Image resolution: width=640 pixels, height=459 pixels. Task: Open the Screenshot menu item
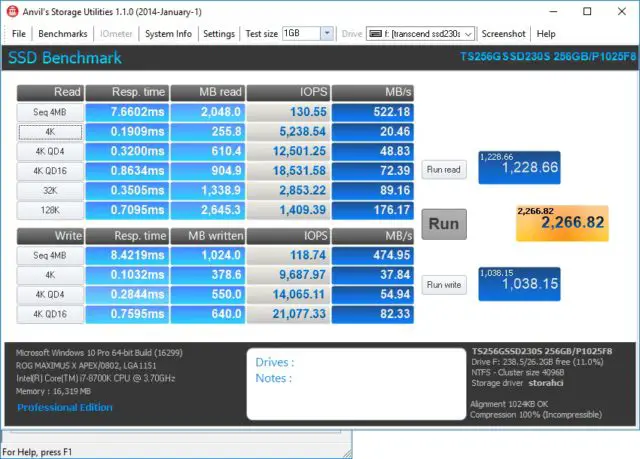click(503, 34)
